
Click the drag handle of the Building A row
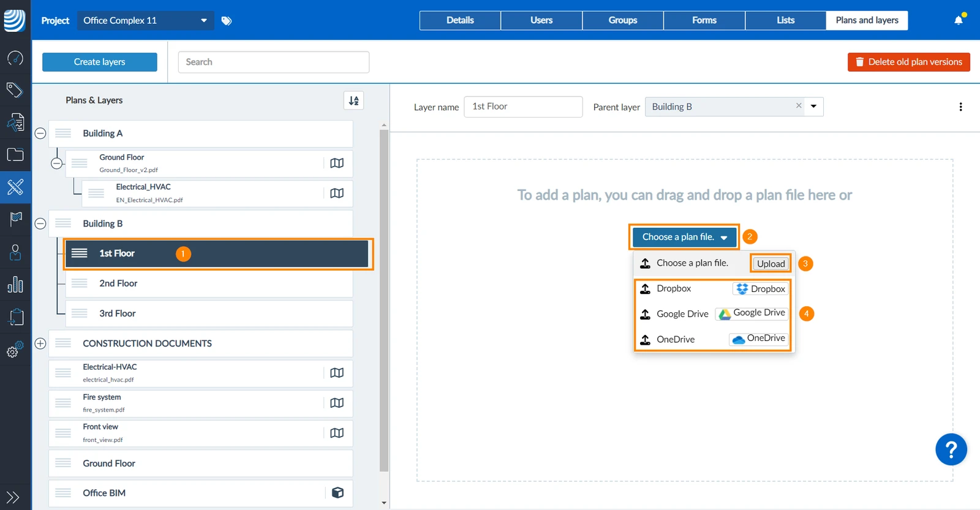(x=63, y=133)
